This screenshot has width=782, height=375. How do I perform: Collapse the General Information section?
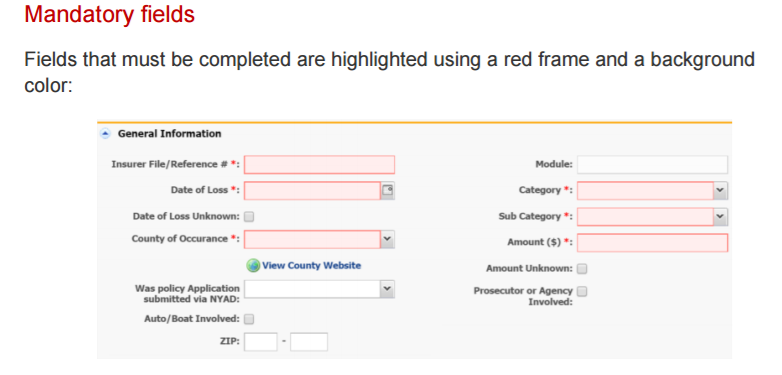click(105, 134)
